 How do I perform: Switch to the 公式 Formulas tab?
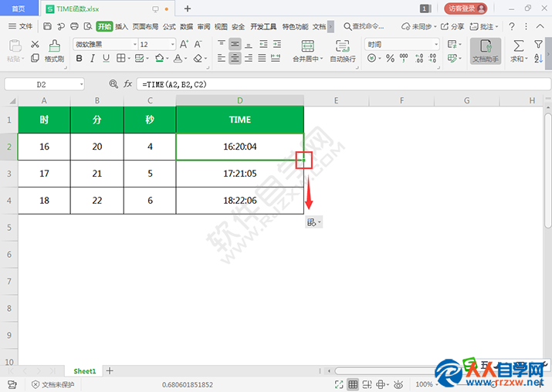(169, 26)
